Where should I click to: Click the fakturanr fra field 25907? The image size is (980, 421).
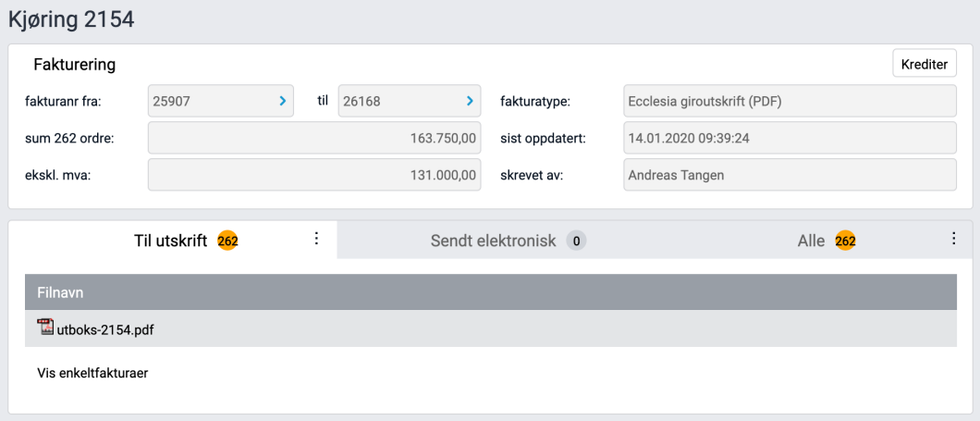[221, 101]
